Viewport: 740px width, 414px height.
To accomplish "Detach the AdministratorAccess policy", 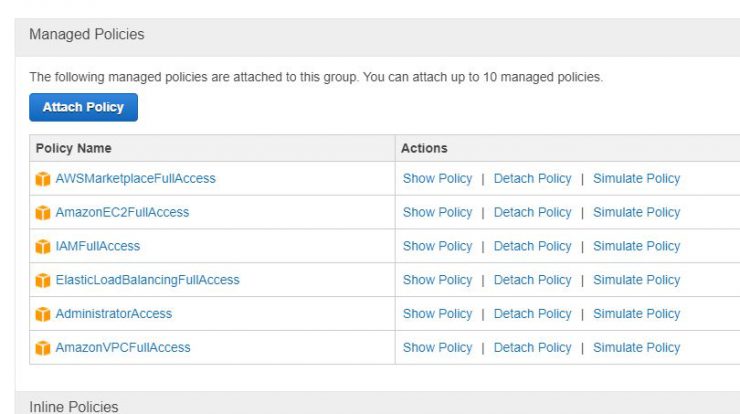I will [532, 313].
